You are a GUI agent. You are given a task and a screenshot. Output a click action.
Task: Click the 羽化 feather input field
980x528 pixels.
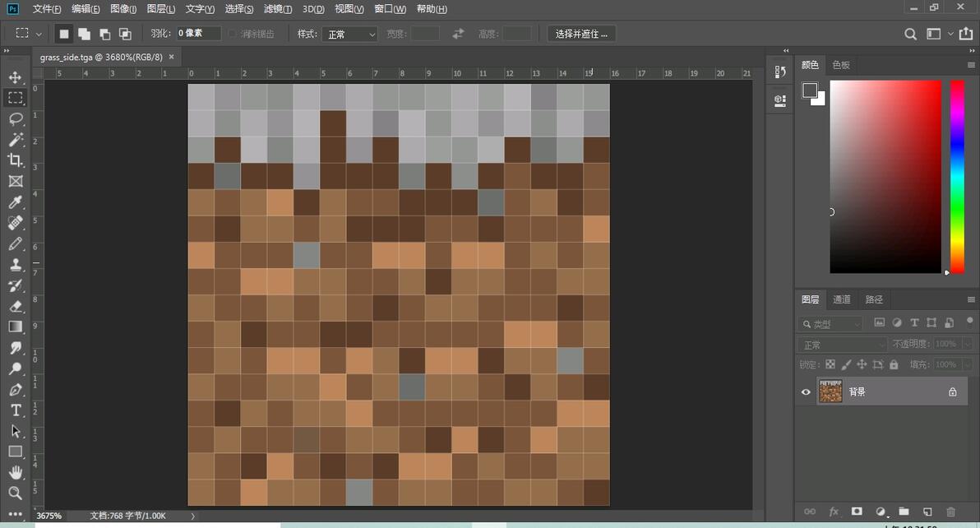(199, 34)
